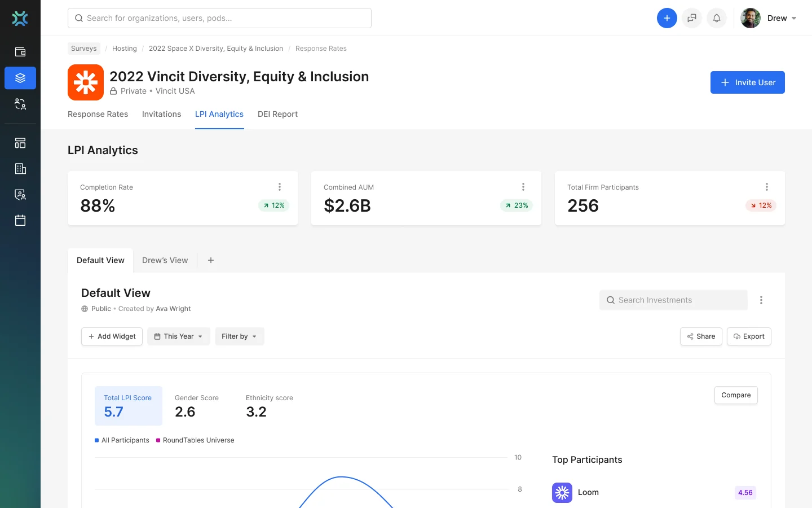Select the Default View tab
This screenshot has height=508, width=812.
(100, 260)
